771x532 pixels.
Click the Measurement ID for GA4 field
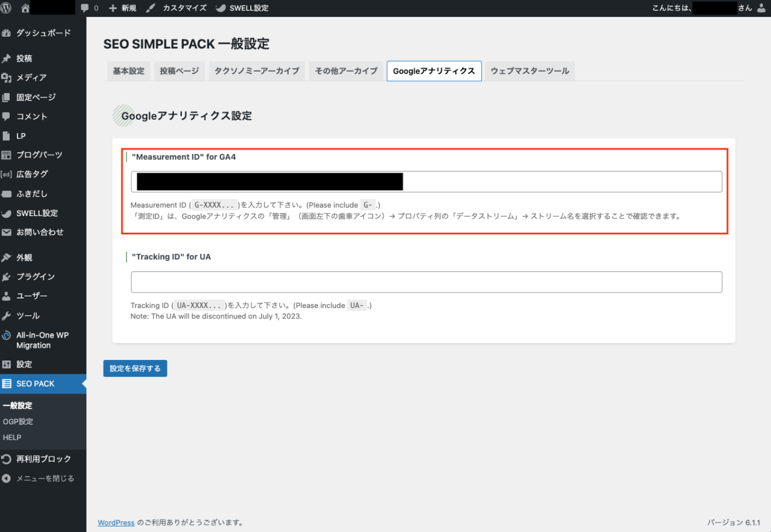click(x=560, y=182)
